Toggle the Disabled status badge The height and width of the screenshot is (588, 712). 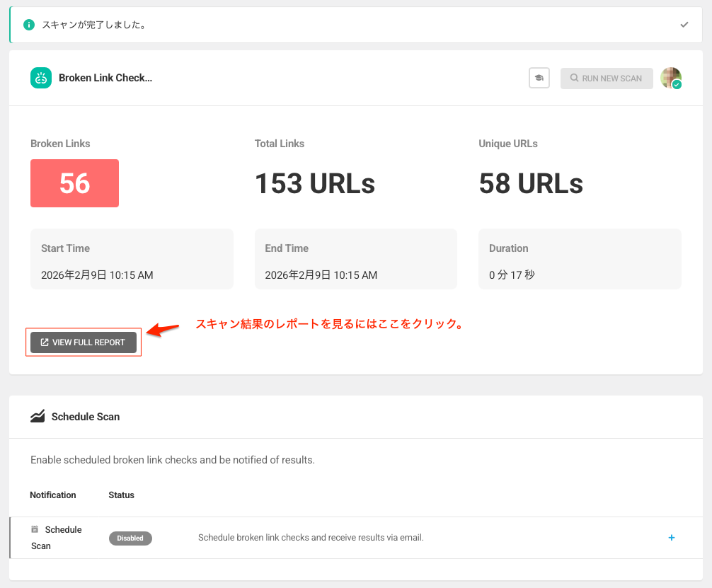(x=130, y=538)
